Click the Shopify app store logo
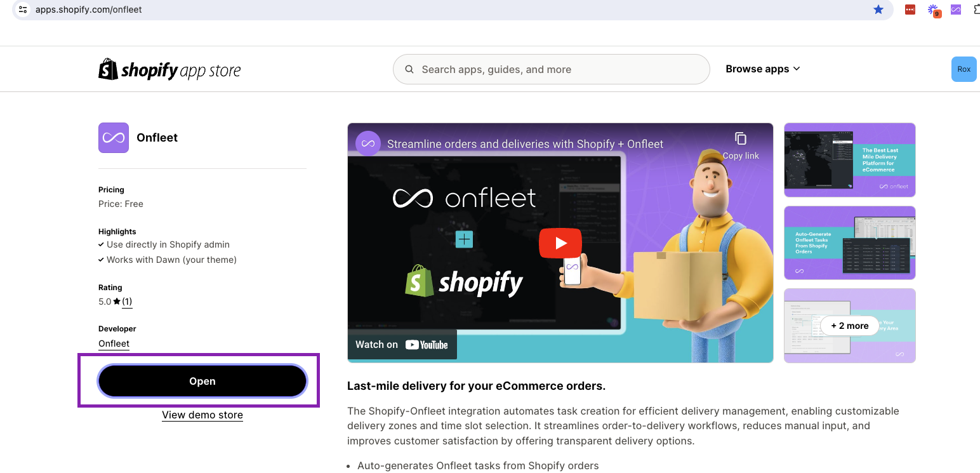Image resolution: width=980 pixels, height=473 pixels. coord(169,69)
